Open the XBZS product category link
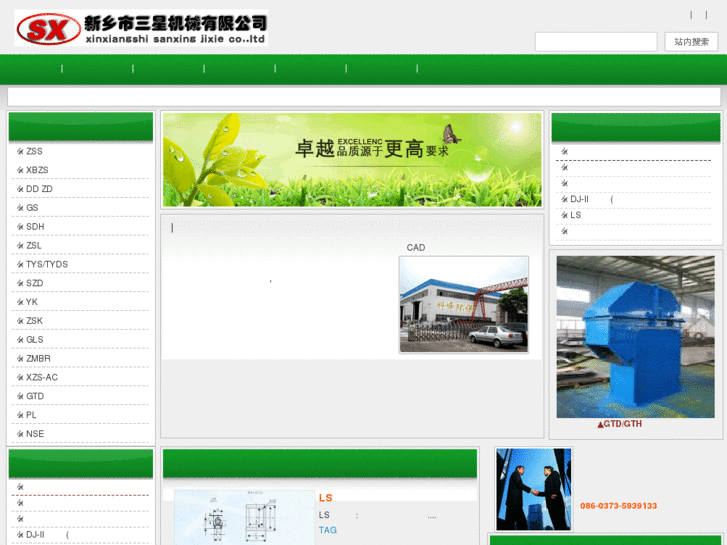 tap(37, 170)
